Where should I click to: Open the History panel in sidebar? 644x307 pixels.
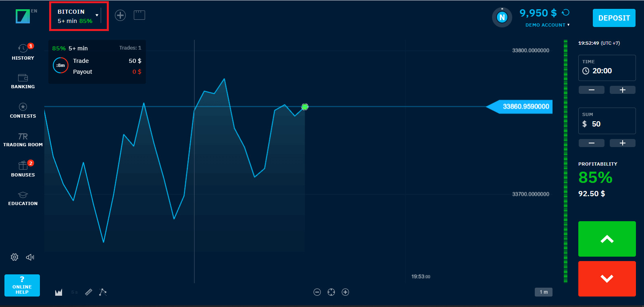coord(23,51)
